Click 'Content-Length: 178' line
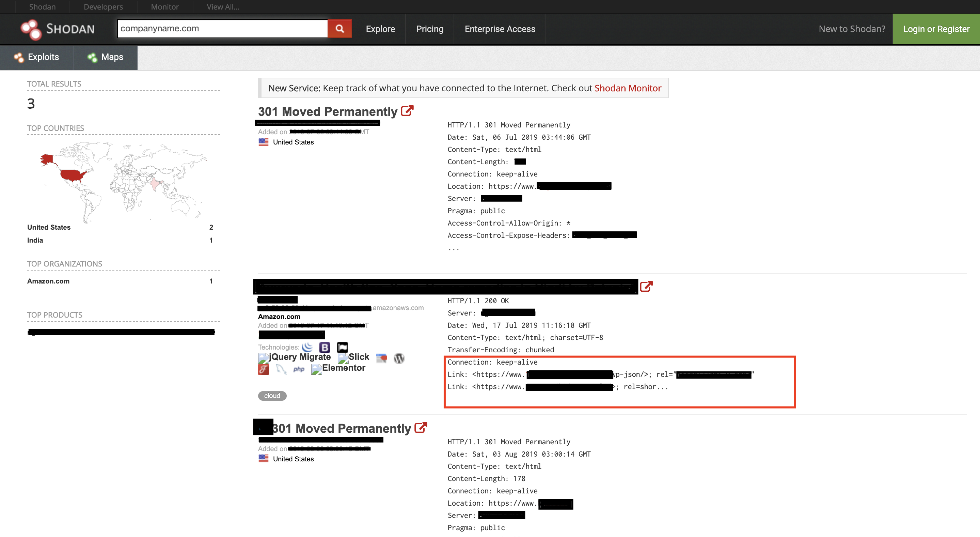The width and height of the screenshot is (980, 537). coord(486,479)
